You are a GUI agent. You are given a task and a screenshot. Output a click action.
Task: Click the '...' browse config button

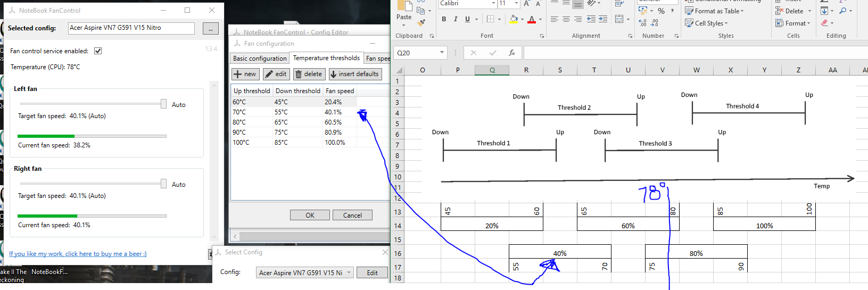[x=211, y=29]
